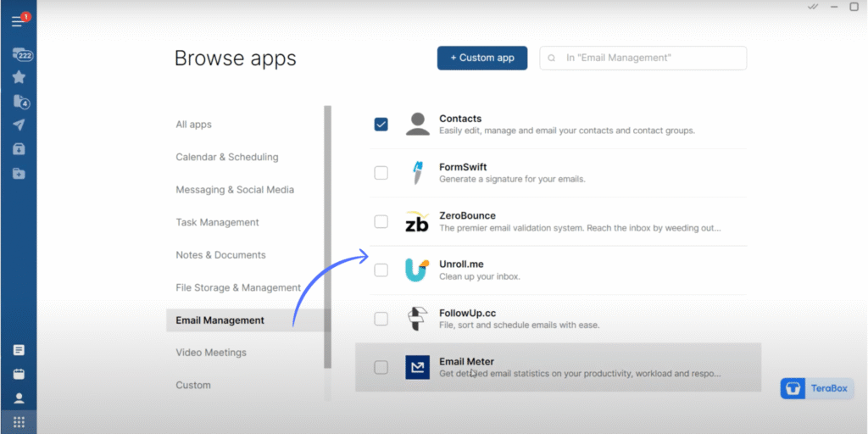Image resolution: width=868 pixels, height=434 pixels.
Task: Open the inbox icon showing 222
Action: pos(22,54)
